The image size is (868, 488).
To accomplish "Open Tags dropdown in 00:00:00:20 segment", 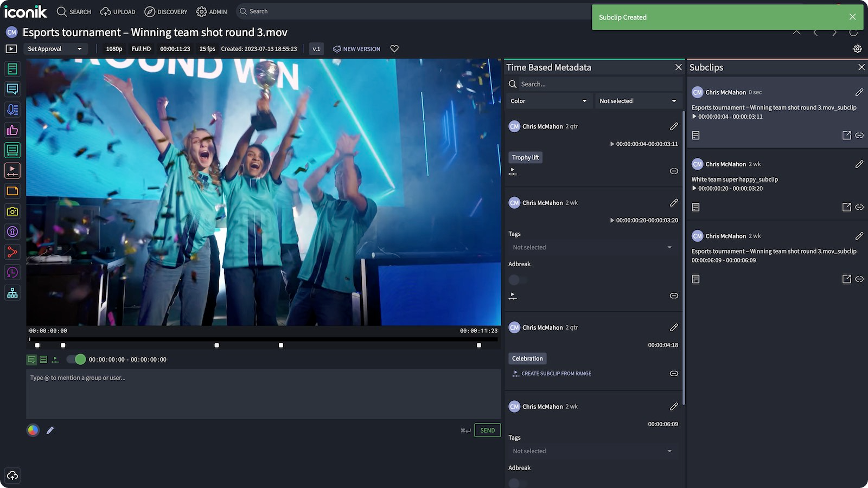I will (593, 247).
